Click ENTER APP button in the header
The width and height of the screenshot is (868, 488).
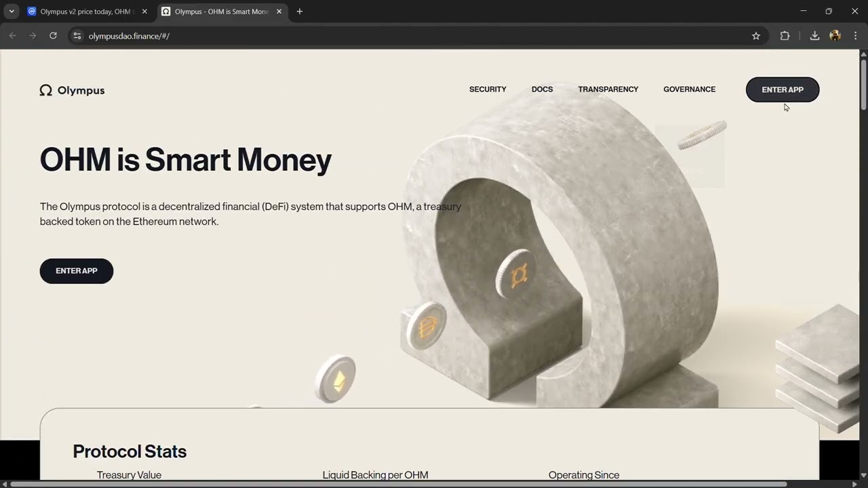click(783, 89)
